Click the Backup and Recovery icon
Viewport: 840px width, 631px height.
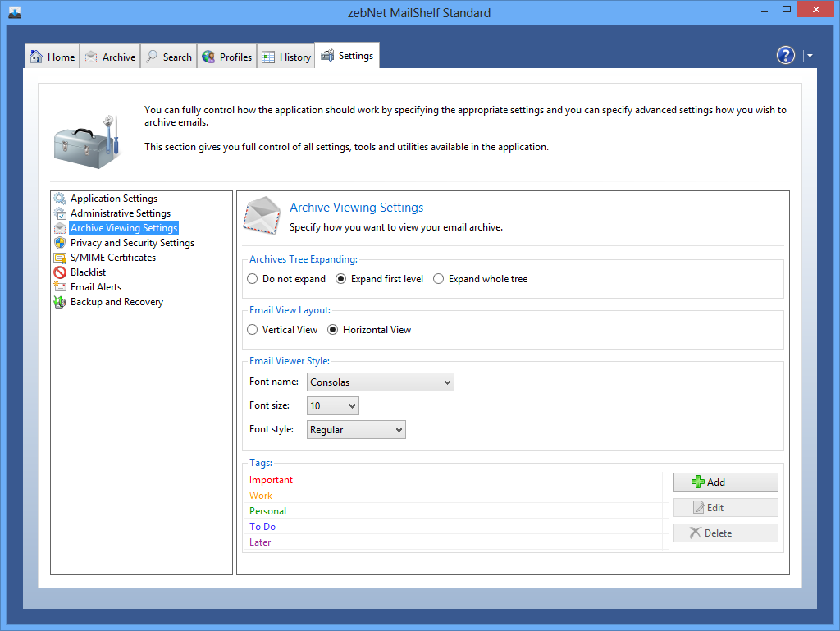60,302
